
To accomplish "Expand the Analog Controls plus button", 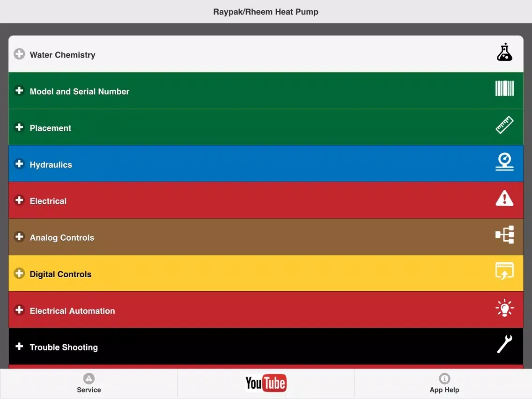I will coord(19,237).
